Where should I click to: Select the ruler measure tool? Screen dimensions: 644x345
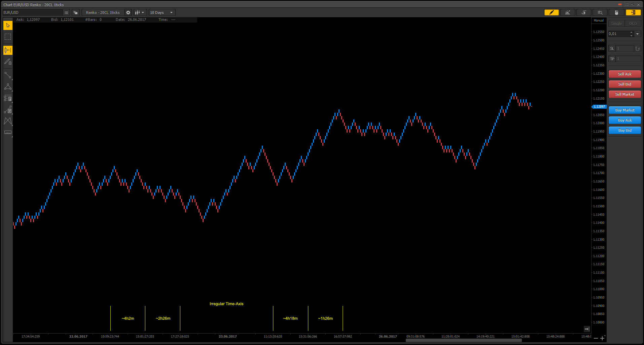coord(8,132)
